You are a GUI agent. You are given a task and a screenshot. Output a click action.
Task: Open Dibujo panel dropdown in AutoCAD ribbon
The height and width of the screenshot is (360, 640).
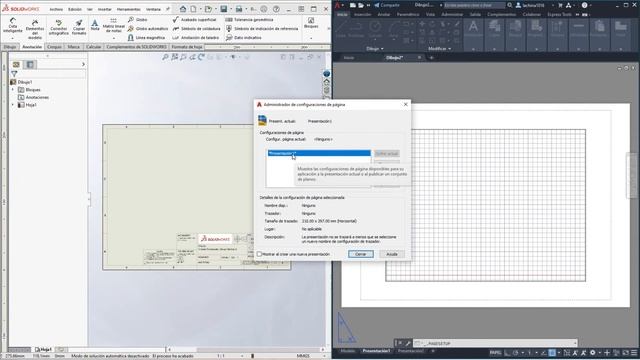375,49
